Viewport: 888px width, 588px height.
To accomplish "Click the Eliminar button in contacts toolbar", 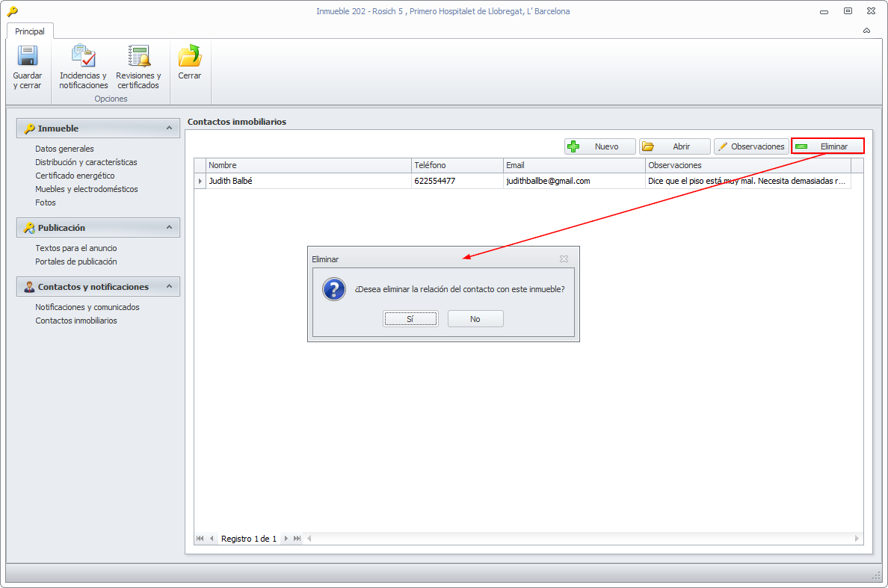I will 827,146.
